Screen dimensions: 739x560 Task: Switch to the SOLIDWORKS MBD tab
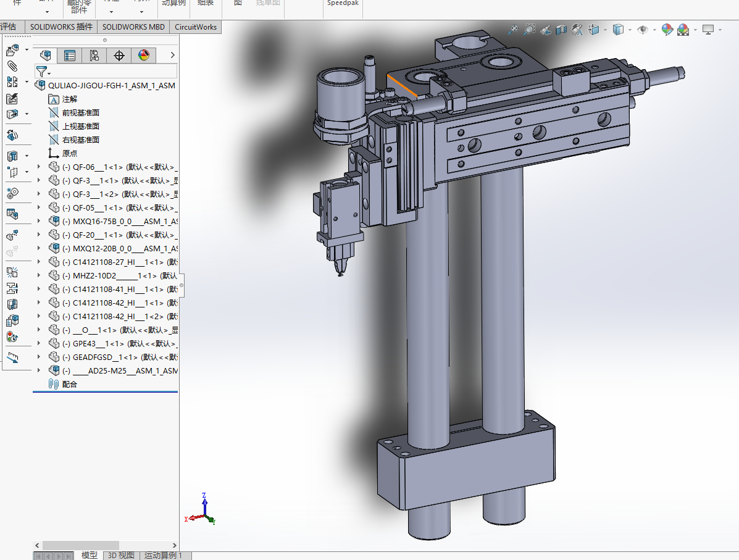point(133,27)
